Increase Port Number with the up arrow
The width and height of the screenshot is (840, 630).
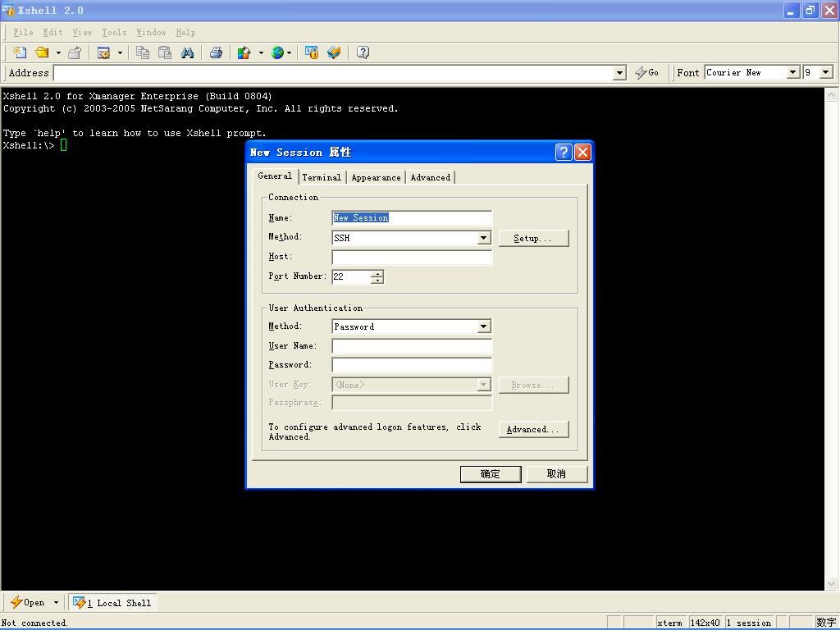click(377, 273)
